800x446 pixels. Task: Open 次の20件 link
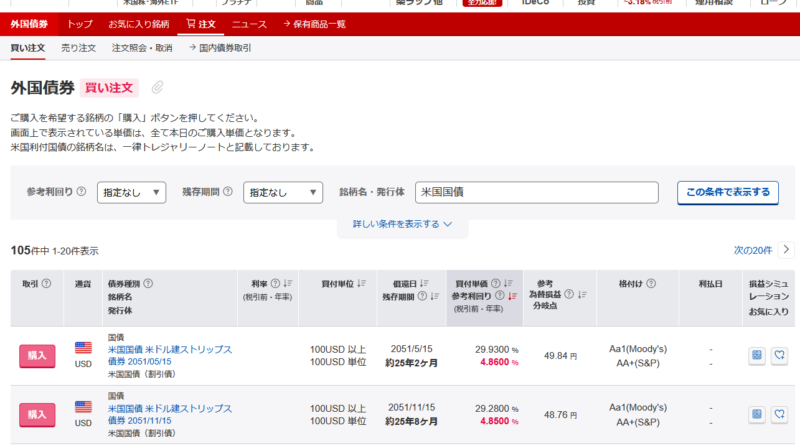[753, 250]
